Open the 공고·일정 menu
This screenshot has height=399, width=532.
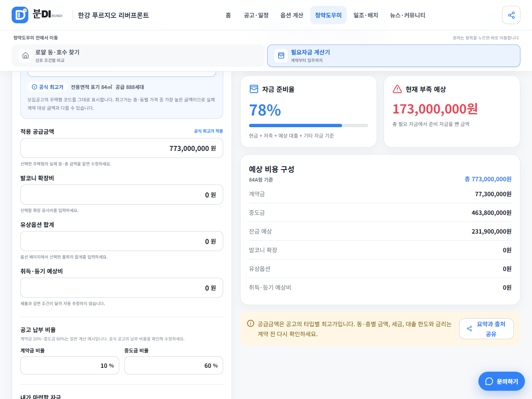(256, 15)
